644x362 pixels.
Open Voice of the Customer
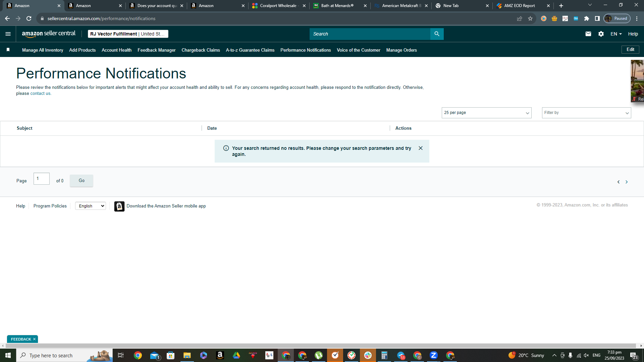click(359, 50)
